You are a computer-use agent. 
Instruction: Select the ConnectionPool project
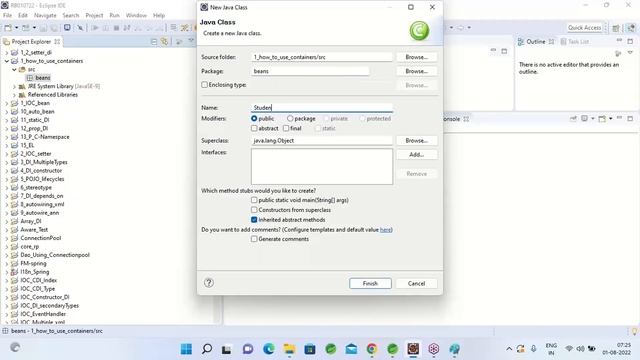[40, 238]
